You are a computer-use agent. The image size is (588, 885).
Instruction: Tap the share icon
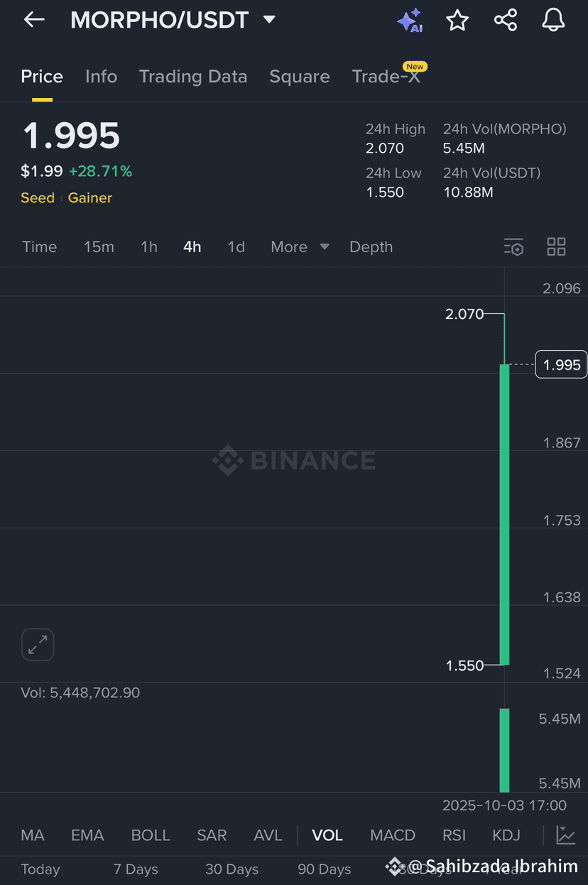tap(506, 20)
